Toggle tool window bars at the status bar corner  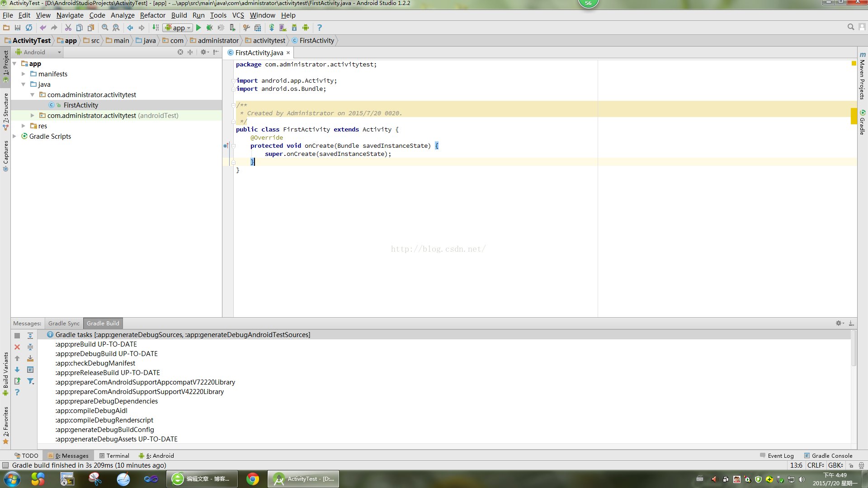click(5, 465)
